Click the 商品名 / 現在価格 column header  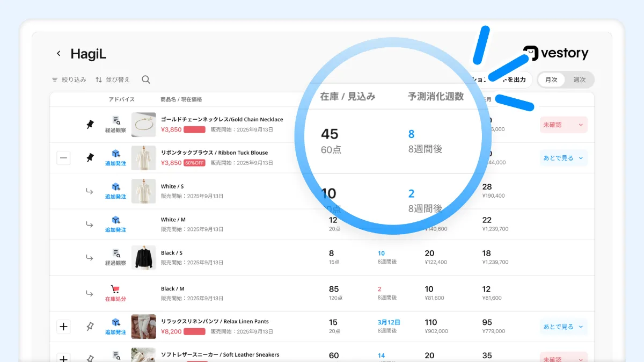(181, 99)
